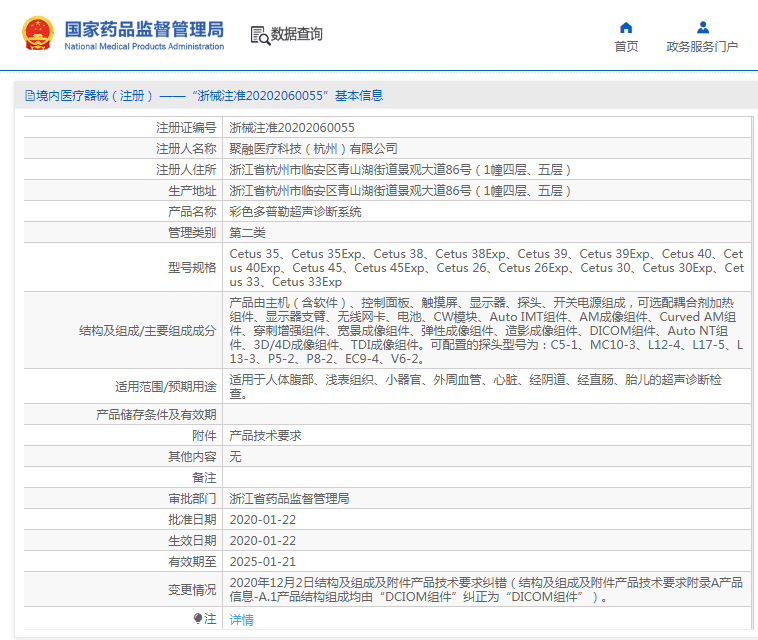The height and width of the screenshot is (640, 758).
Task: Click the 管理类别 第二类 value cell
Action: [x=248, y=233]
